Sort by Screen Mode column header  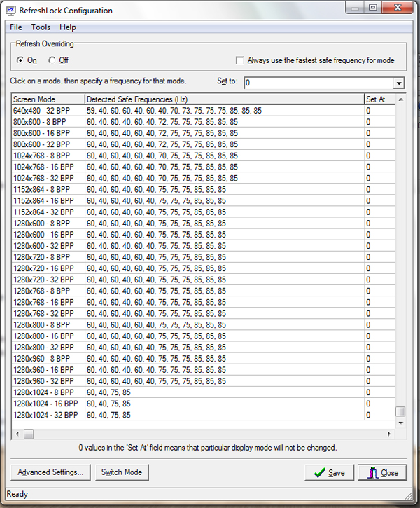click(x=48, y=99)
